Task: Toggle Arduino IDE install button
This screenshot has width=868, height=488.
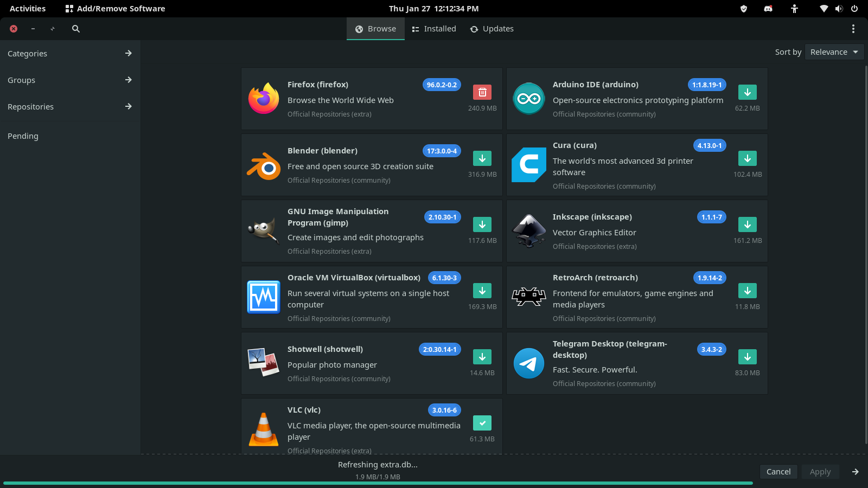Action: click(x=748, y=92)
